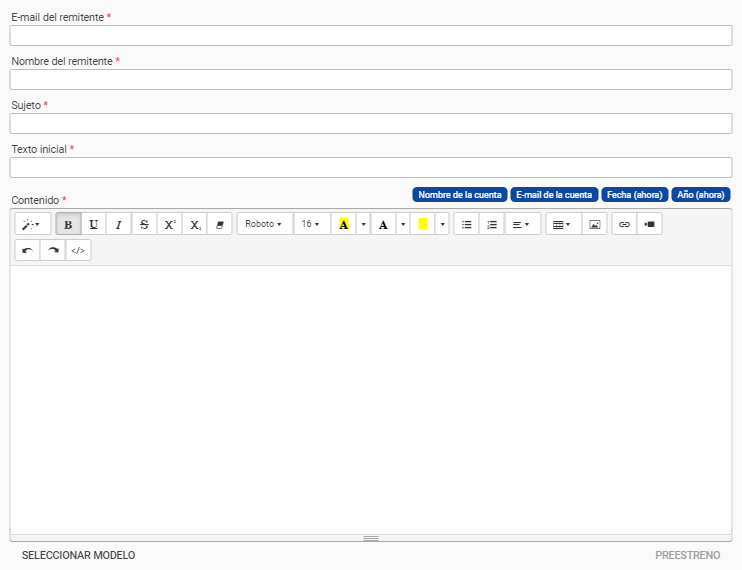Toggle subscript formatting
Image resolution: width=742 pixels, height=570 pixels.
[x=195, y=224]
